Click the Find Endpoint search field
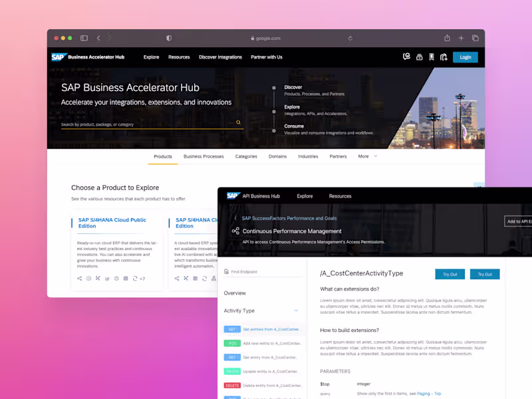The width and height of the screenshot is (532, 399). [263, 272]
